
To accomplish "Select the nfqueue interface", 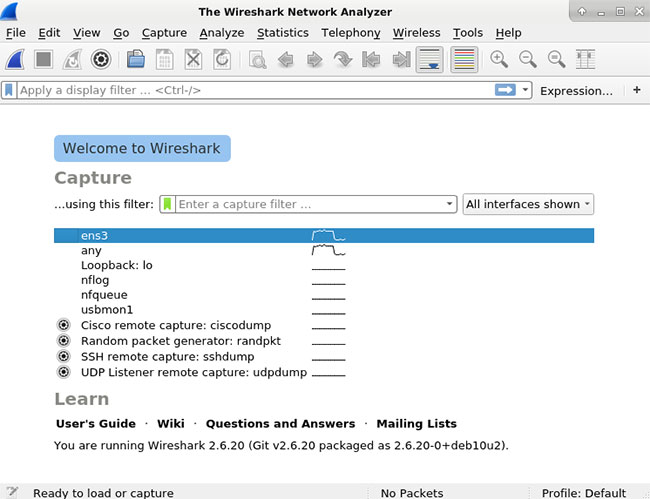I will (x=324, y=295).
